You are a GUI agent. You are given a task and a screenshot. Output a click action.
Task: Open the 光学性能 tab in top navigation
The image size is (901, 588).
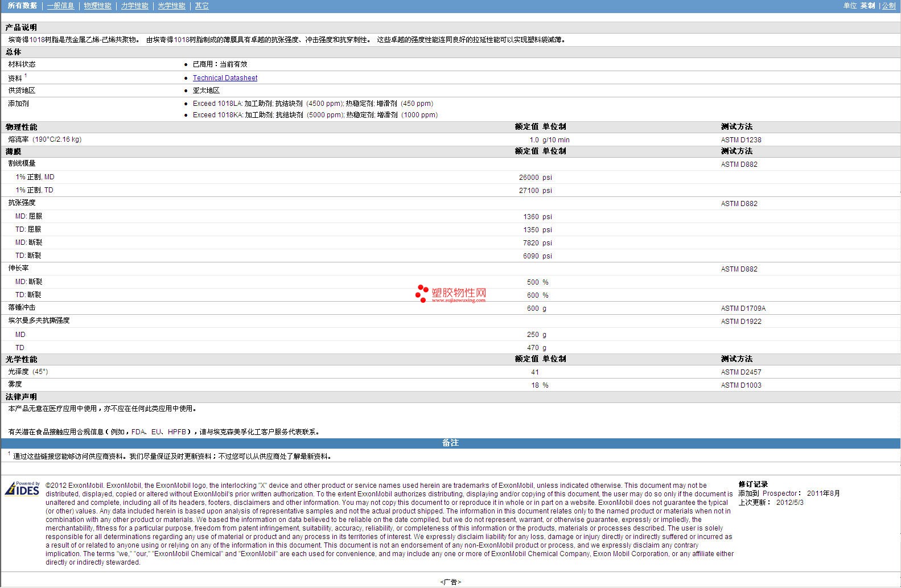tap(171, 6)
